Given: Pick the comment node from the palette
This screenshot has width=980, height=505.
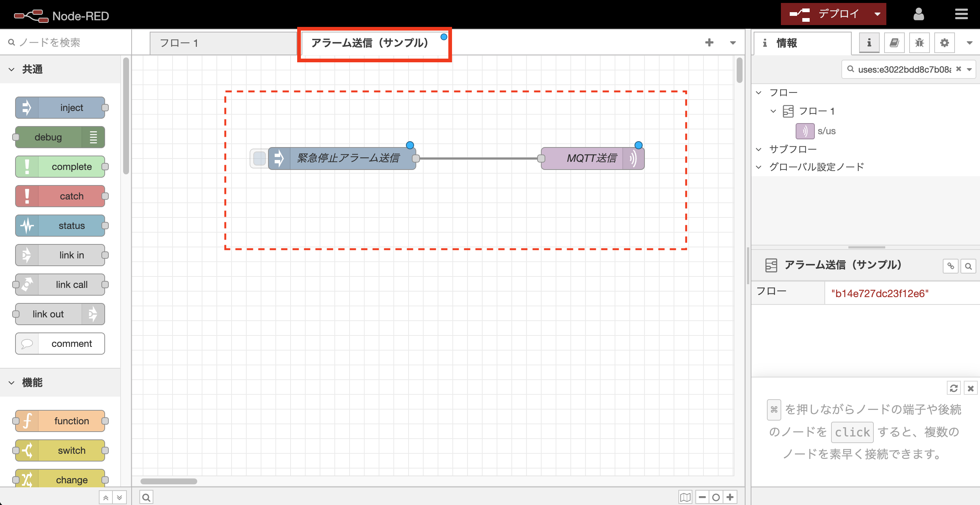Looking at the screenshot, I should point(60,344).
